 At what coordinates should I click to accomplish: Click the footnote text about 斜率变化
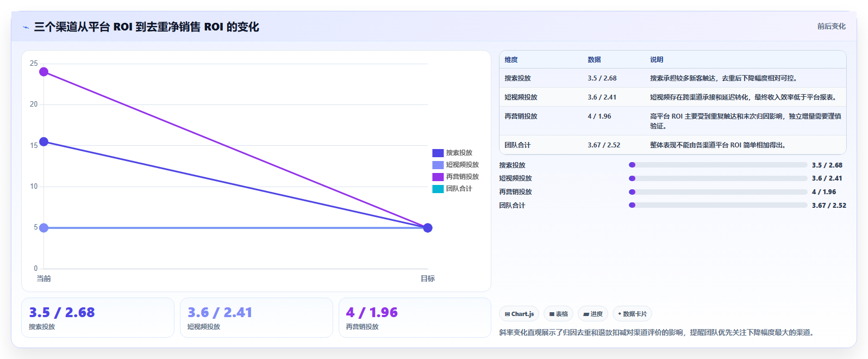658,332
